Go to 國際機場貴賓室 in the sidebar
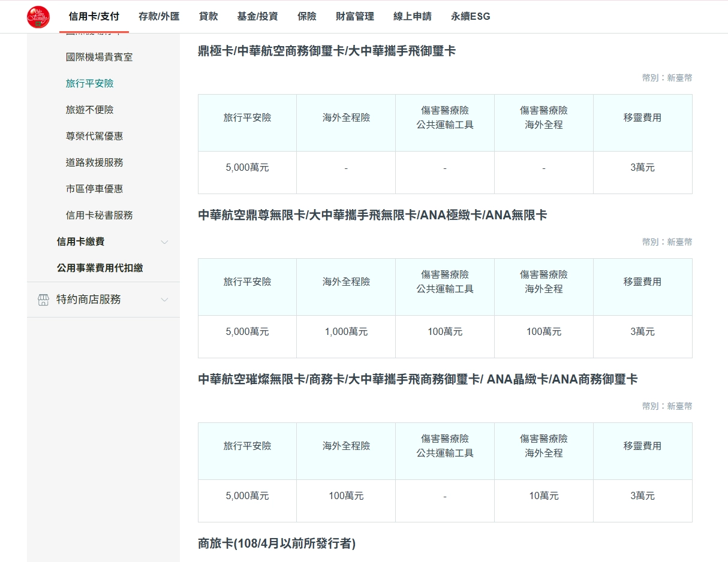This screenshot has width=728, height=562. click(x=99, y=57)
